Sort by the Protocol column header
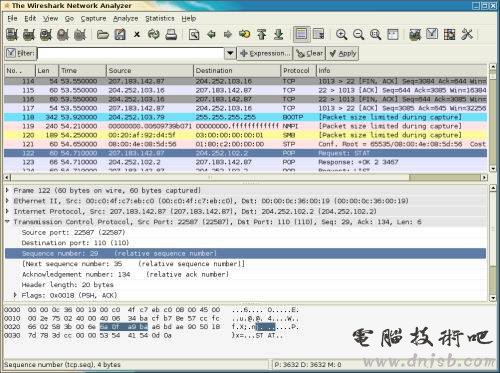Image resolution: width=500 pixels, height=373 pixels. coord(298,70)
